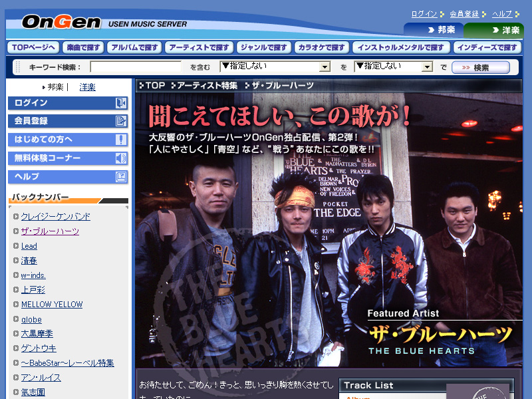Open the 氣志團 back number link
Viewport: 532px width, 399px height.
tap(33, 392)
